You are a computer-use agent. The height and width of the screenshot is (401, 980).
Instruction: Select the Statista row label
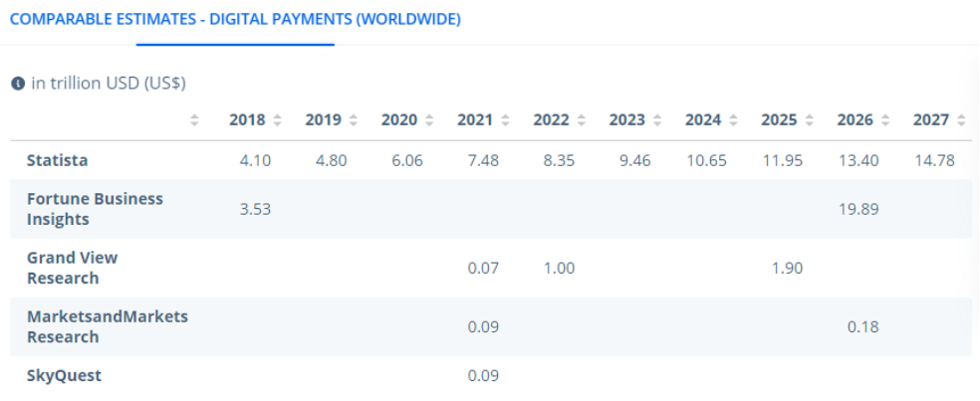58,160
